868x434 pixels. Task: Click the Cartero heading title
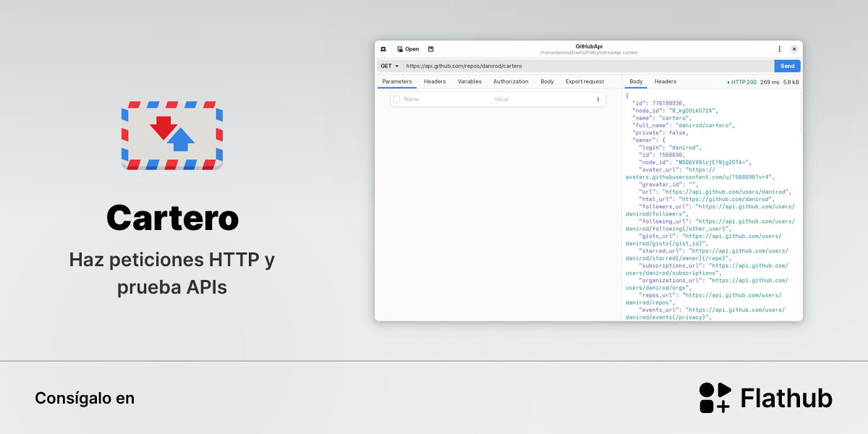(x=172, y=217)
